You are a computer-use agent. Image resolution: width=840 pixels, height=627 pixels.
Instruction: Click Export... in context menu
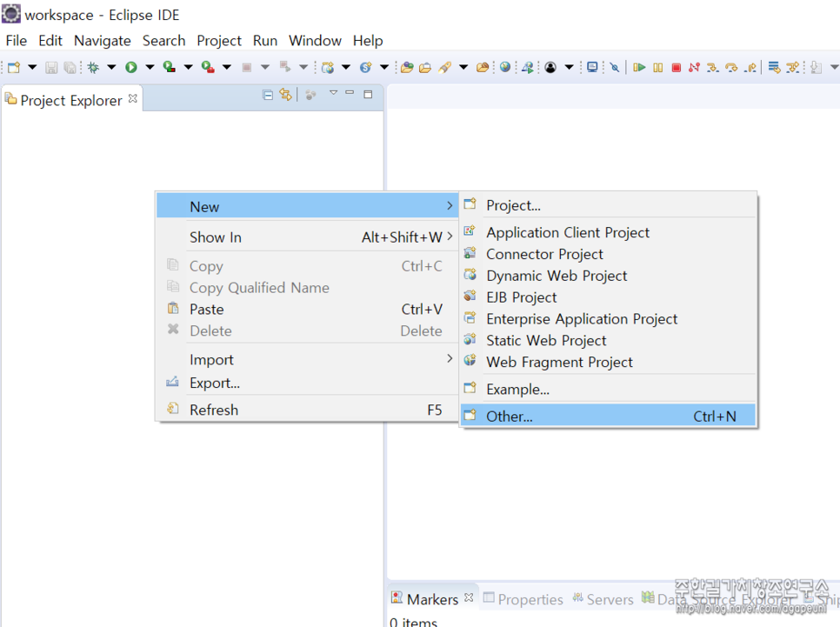(307, 383)
